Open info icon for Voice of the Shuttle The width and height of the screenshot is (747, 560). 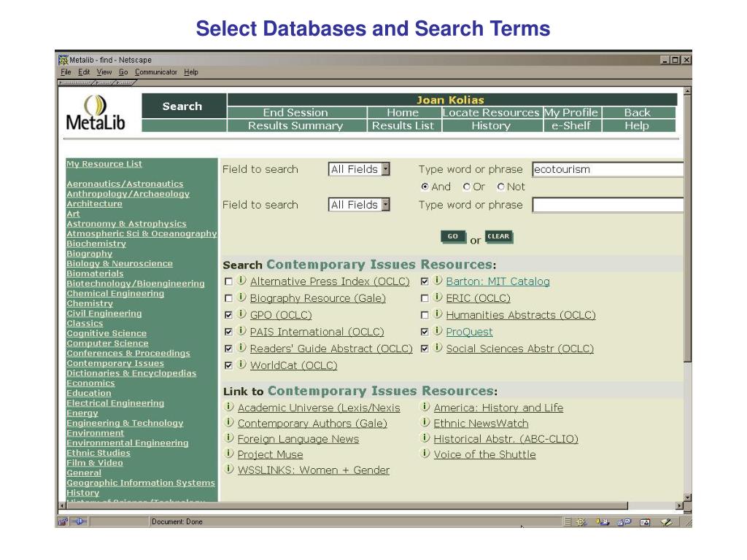pyautogui.click(x=425, y=454)
